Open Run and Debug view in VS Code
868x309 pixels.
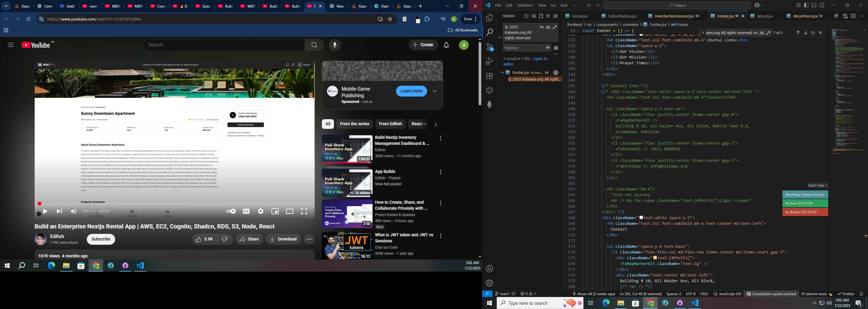coord(489,61)
